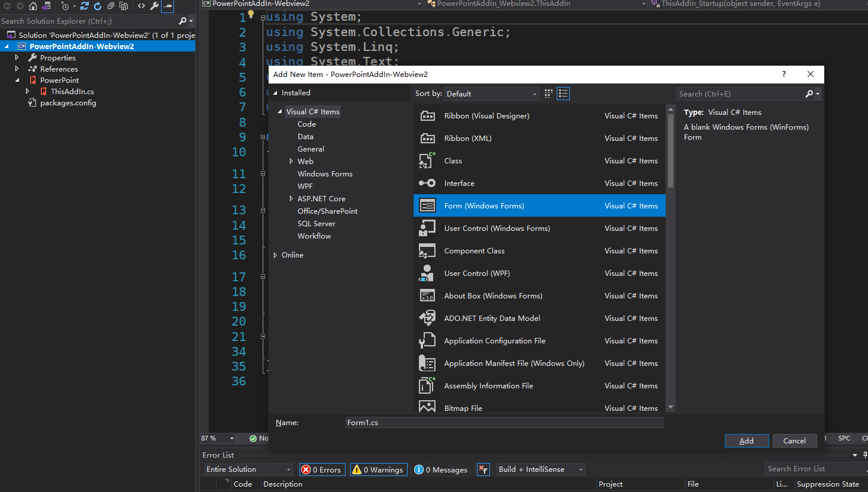Select the SQL Server category
The height and width of the screenshot is (492, 868).
click(x=316, y=223)
